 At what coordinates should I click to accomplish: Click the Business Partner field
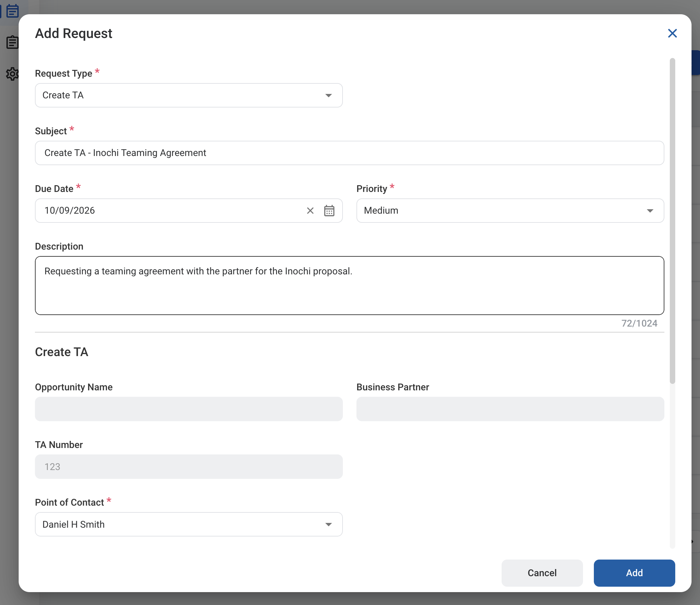510,409
